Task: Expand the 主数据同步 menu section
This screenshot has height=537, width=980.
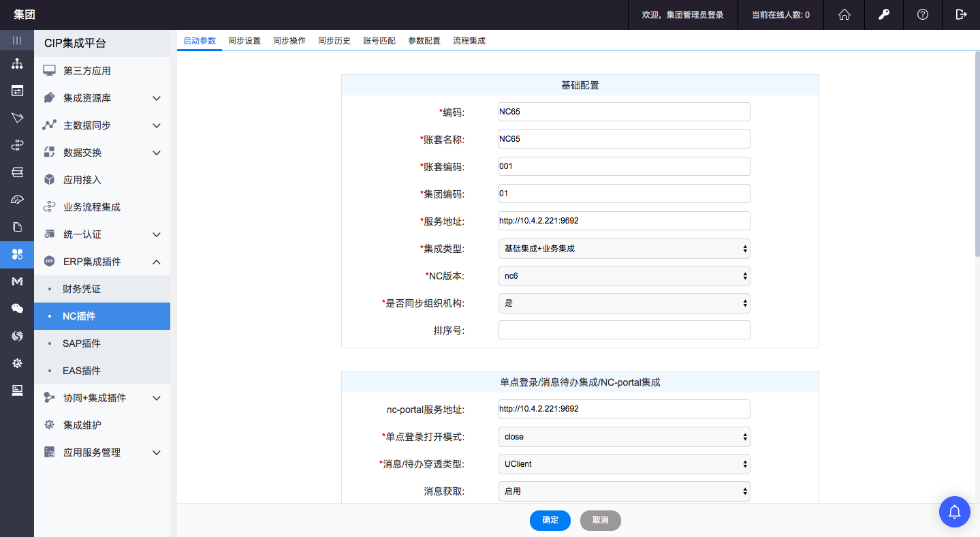Action: 102,125
